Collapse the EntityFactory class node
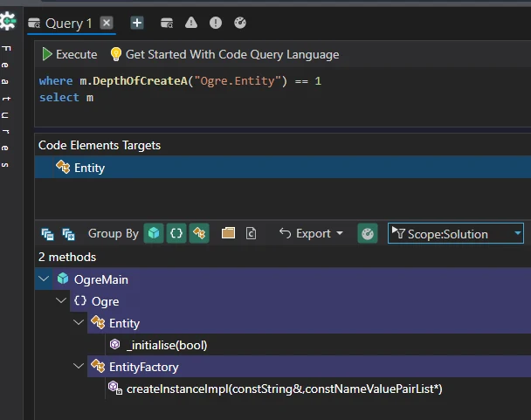This screenshot has height=420, width=531. [x=79, y=366]
